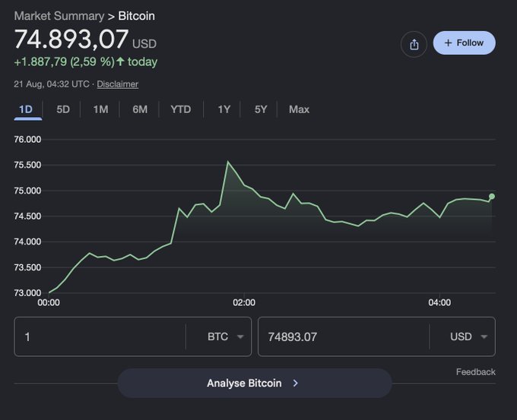The image size is (517, 420).
Task: Switch to the 1Y time range
Action: (x=224, y=109)
